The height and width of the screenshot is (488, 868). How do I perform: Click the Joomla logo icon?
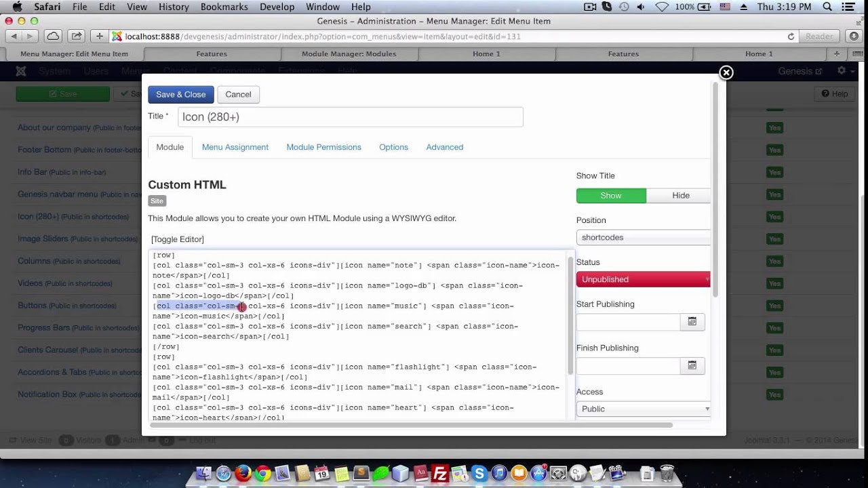pyautogui.click(x=21, y=71)
